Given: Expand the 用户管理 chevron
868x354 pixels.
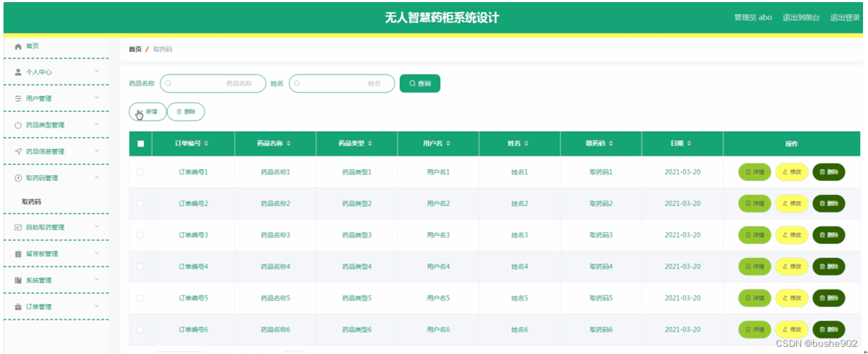Looking at the screenshot, I should [97, 98].
